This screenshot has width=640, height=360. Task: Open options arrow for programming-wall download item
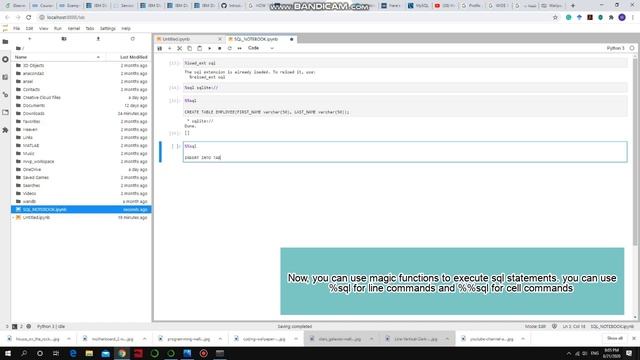[x=220, y=339]
